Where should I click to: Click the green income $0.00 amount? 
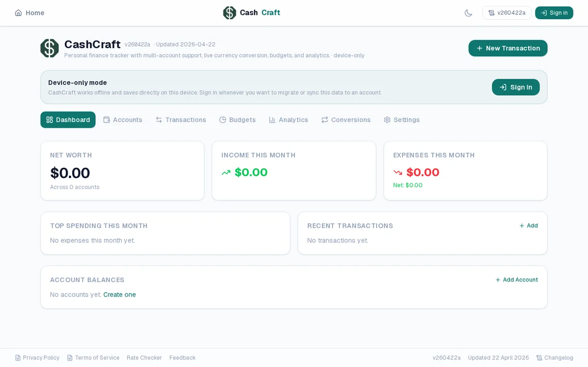point(251,173)
